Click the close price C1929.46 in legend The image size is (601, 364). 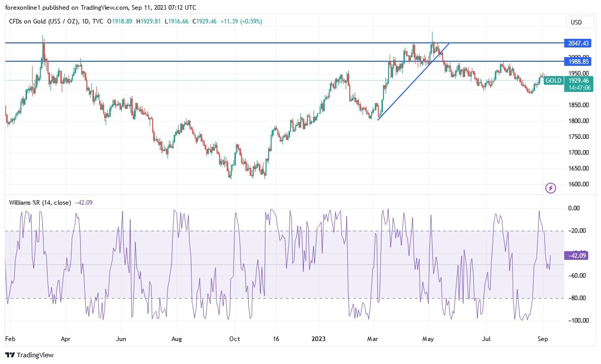point(204,21)
